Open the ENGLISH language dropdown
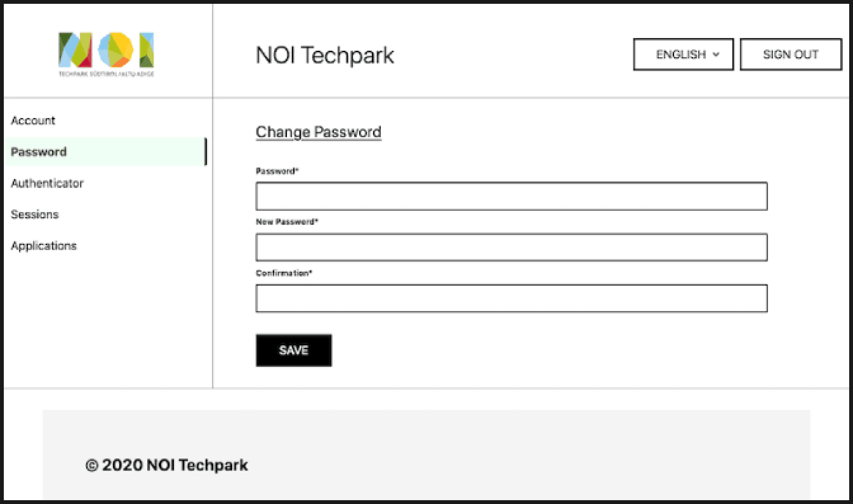Screen dimensions: 853x504 click(x=683, y=54)
